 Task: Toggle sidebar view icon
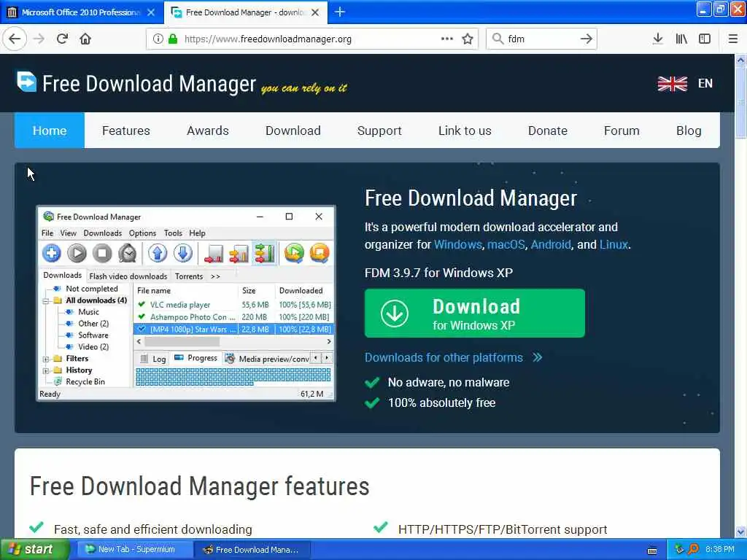[x=705, y=39]
